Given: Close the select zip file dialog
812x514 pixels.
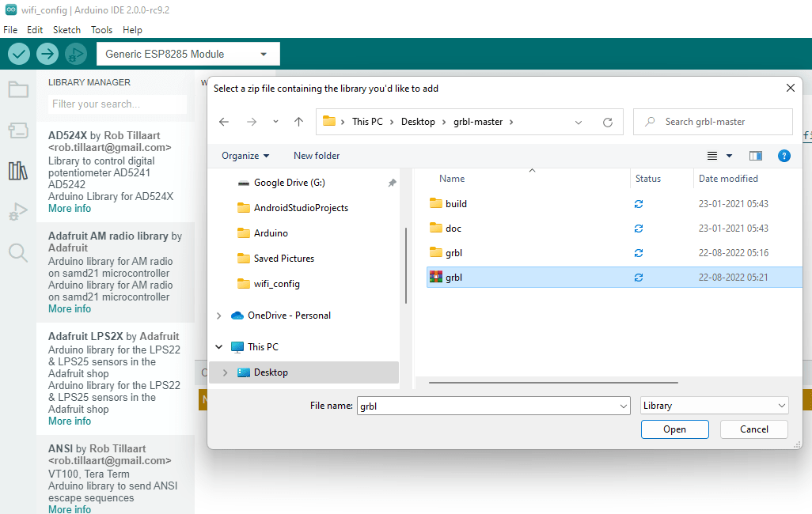Looking at the screenshot, I should [x=791, y=88].
